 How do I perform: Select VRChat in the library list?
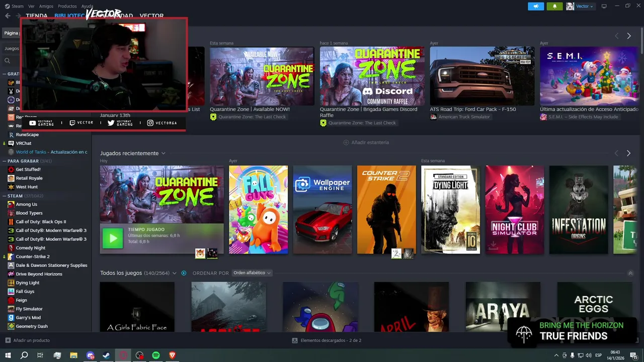[x=24, y=143]
